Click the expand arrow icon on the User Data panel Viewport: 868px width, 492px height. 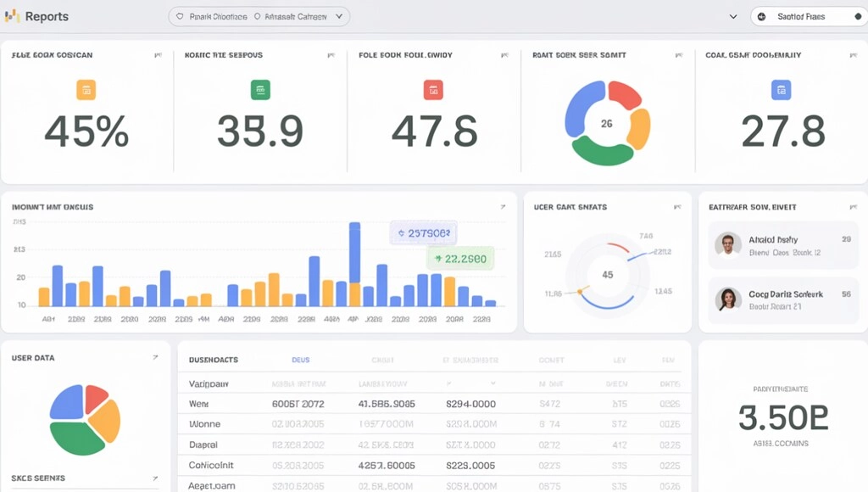tap(156, 358)
